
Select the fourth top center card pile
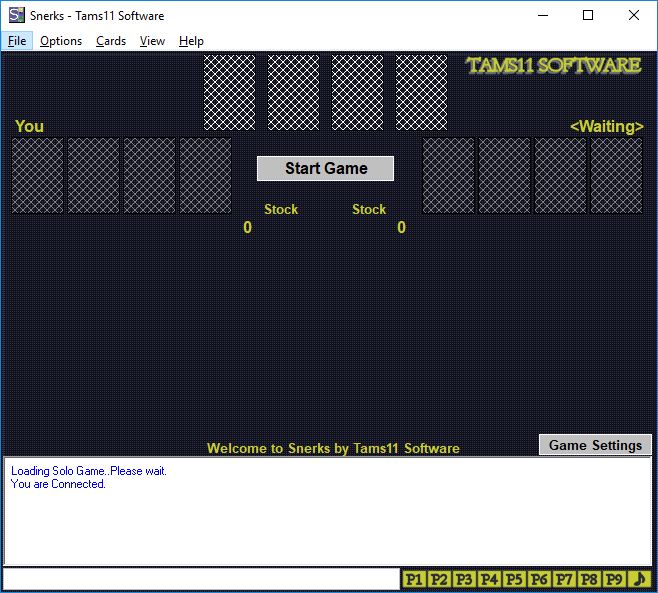tap(421, 92)
